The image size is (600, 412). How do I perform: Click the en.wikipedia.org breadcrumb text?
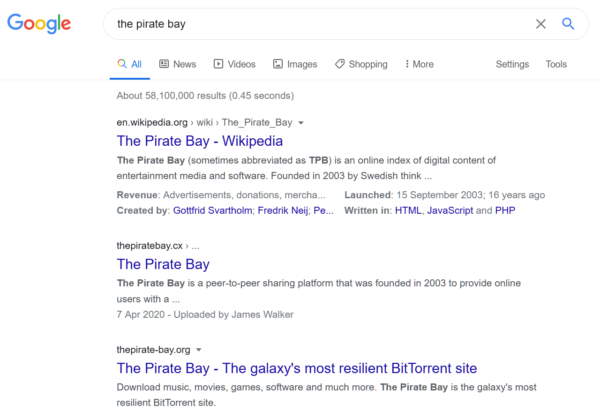152,122
